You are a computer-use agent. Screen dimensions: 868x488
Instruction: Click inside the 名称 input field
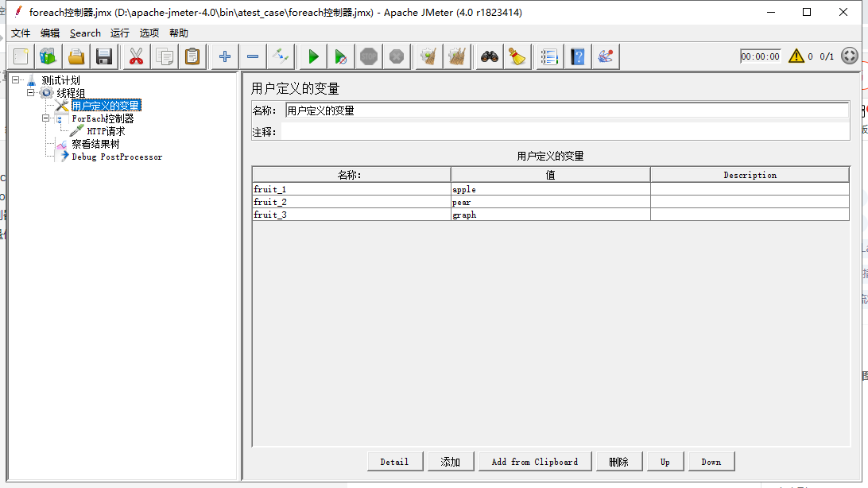point(477,110)
